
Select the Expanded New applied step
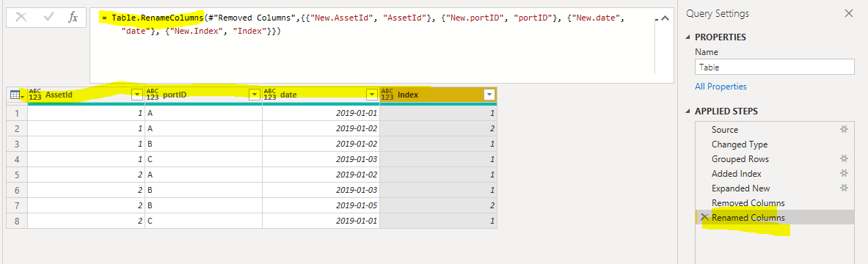[740, 188]
